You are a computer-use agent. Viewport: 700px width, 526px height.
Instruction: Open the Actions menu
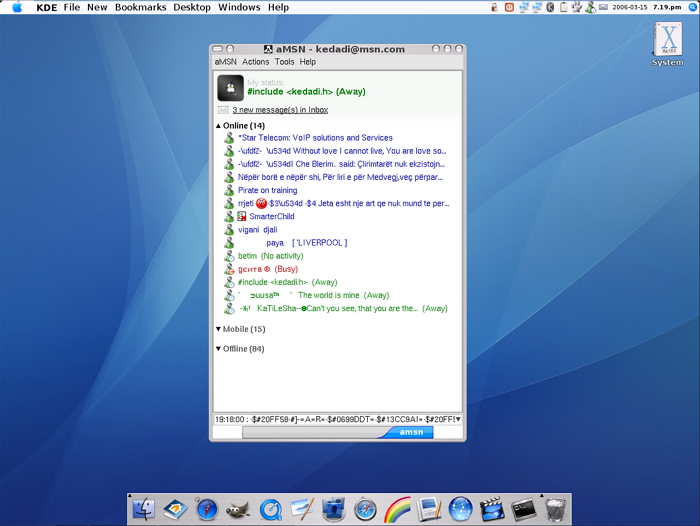[x=255, y=62]
